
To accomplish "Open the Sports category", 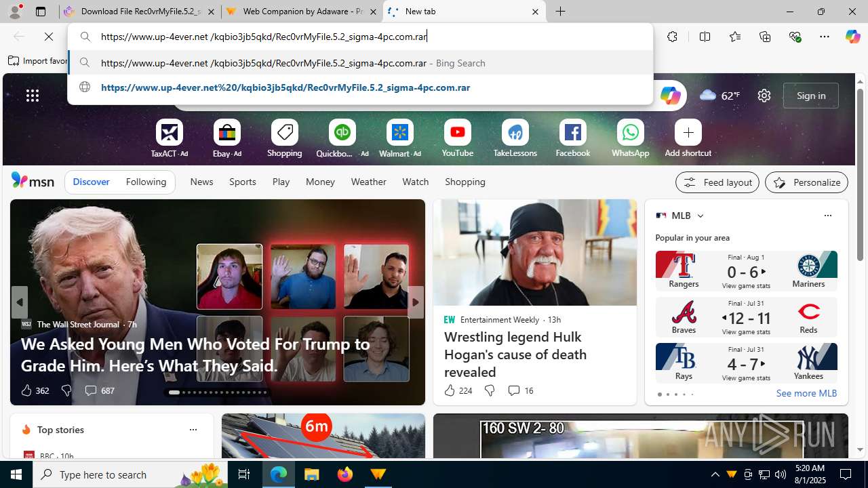I will pos(242,182).
